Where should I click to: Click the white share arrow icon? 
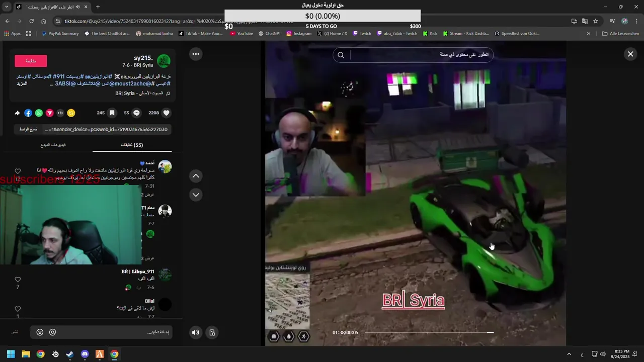17,113
